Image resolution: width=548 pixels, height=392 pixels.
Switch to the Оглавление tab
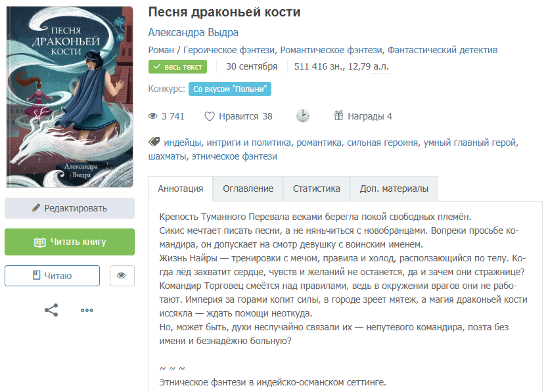tap(248, 188)
